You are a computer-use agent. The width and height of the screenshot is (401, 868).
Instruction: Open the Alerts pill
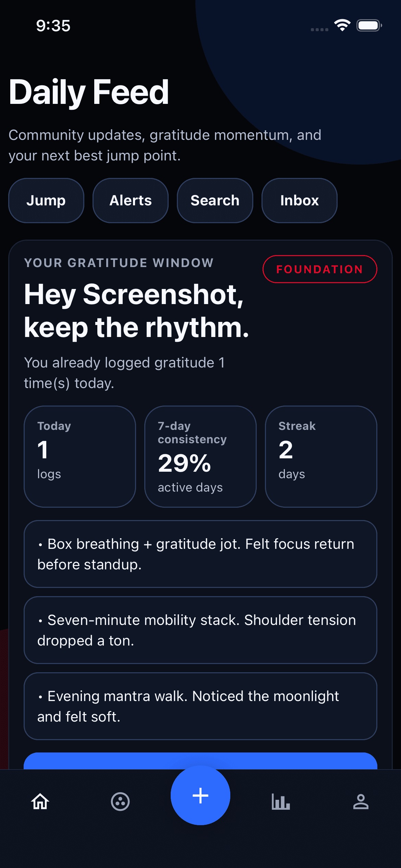tap(131, 201)
